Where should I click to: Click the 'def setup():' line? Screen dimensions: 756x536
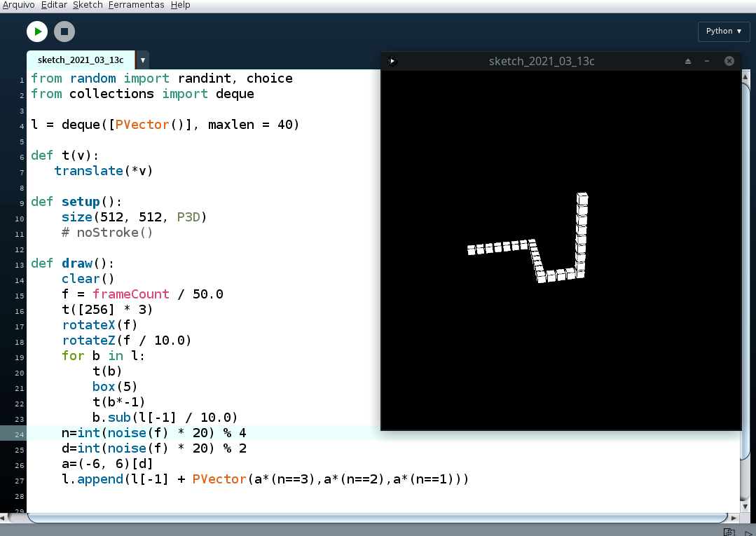pyautogui.click(x=76, y=202)
